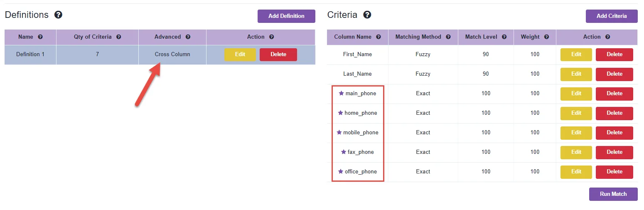Run the match with Run Match button
This screenshot has width=644, height=210.
(x=613, y=194)
